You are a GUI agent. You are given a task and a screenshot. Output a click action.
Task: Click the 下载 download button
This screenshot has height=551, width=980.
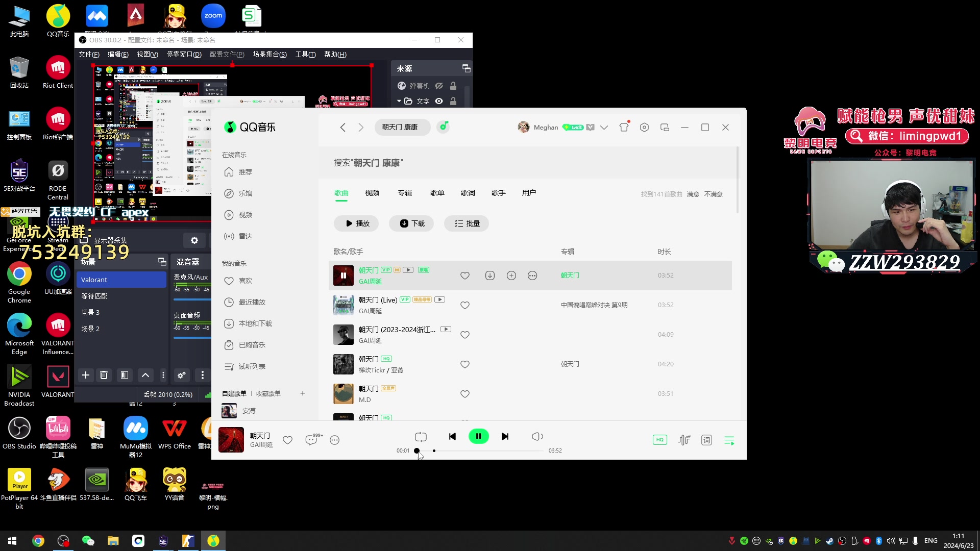(x=411, y=223)
